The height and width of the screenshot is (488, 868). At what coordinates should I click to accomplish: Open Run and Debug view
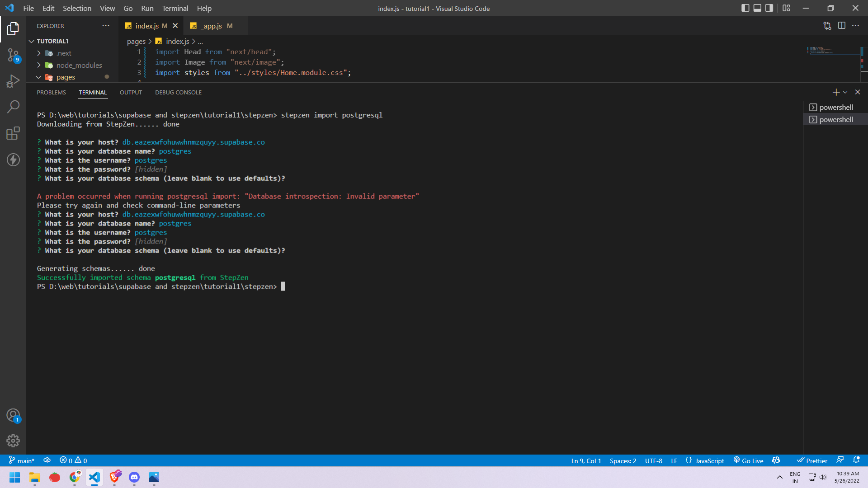13,81
